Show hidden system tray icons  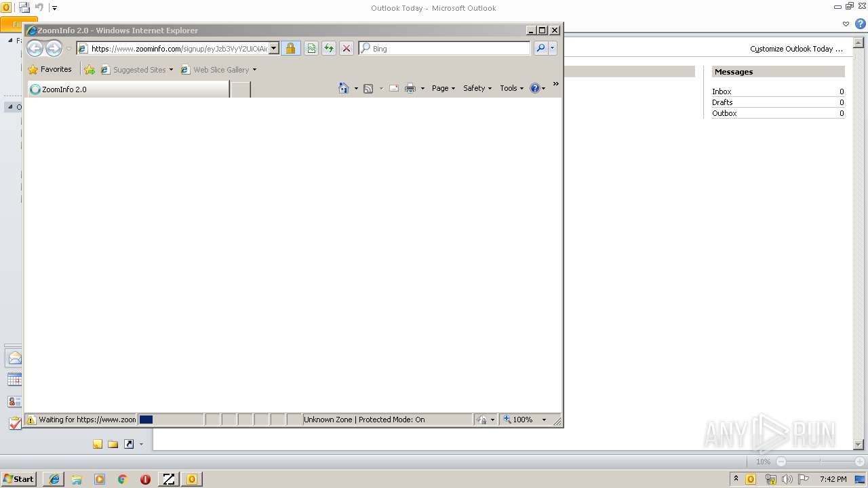pyautogui.click(x=736, y=479)
